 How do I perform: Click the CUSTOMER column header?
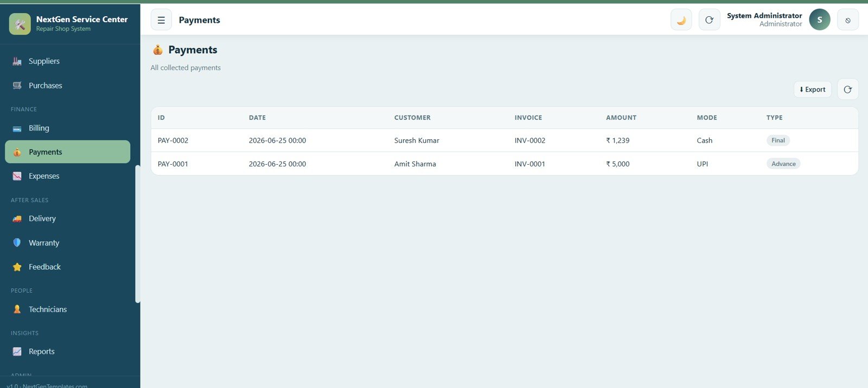point(412,118)
